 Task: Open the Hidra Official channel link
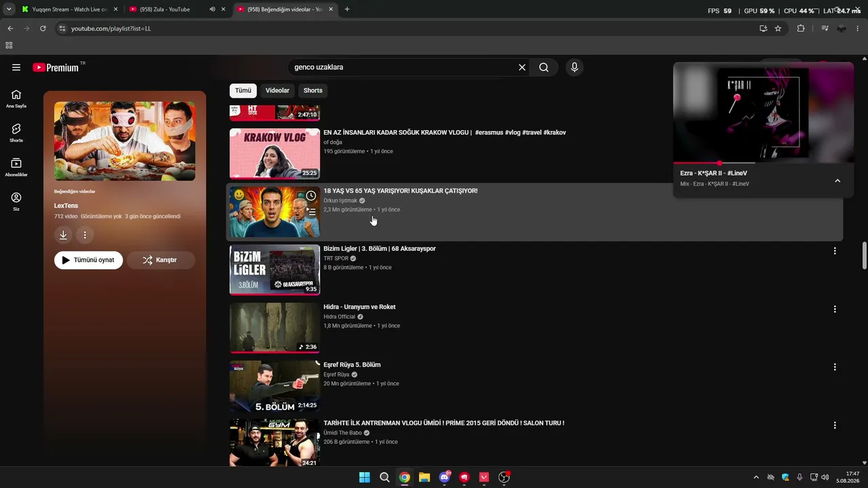coord(340,317)
